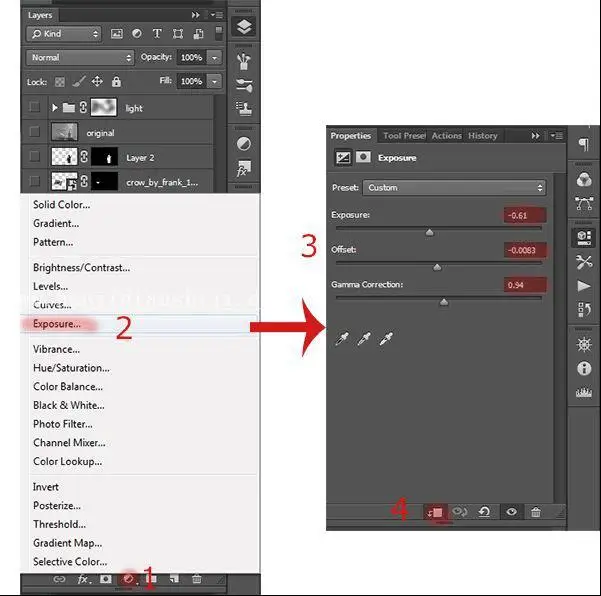Image resolution: width=601 pixels, height=596 pixels.
Task: Switch to the History tab
Action: (x=483, y=136)
